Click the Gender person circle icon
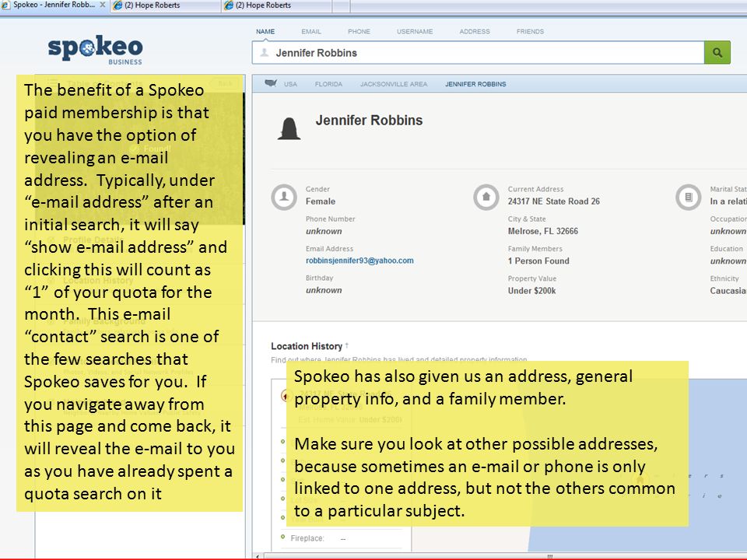This screenshot has width=747, height=560. coord(284,197)
